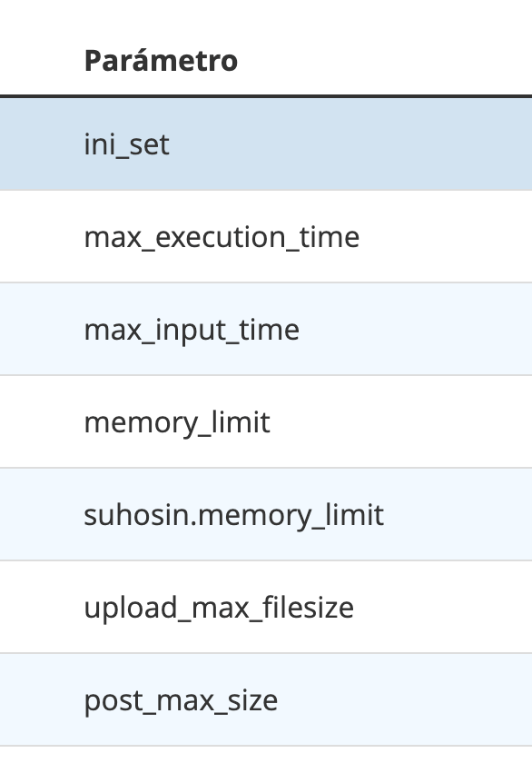Click blank area beside ini_set label
The width and height of the screenshot is (532, 763).
pos(350,144)
